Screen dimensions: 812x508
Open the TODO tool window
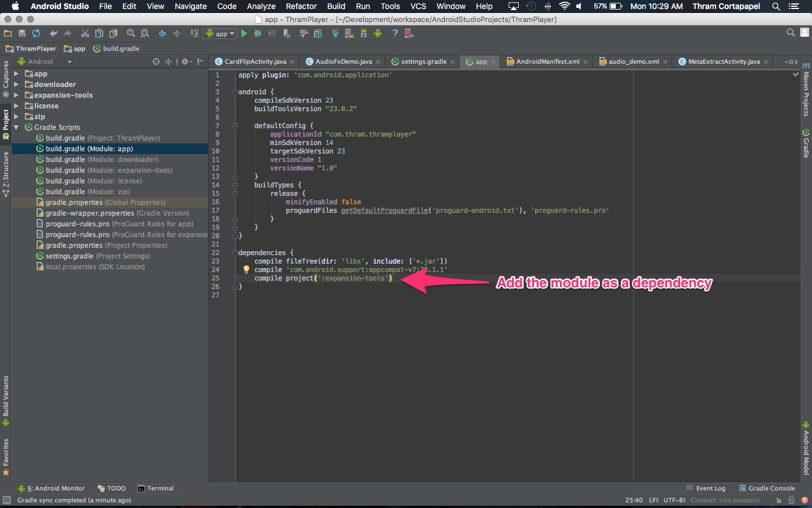pos(112,488)
